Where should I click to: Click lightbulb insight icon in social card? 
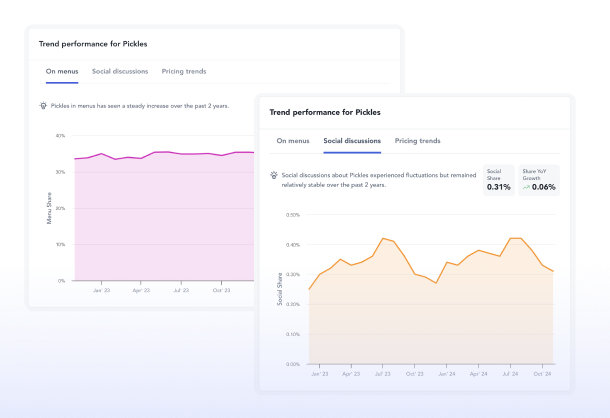[274, 175]
